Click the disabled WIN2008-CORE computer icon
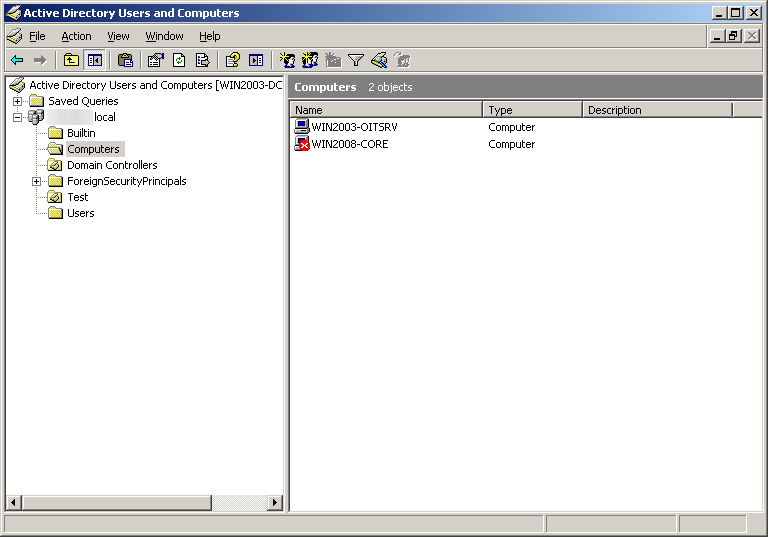 tap(302, 144)
